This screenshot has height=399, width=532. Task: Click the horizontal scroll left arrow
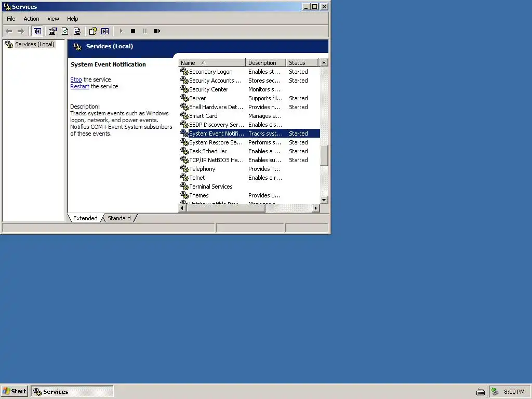pyautogui.click(x=182, y=208)
